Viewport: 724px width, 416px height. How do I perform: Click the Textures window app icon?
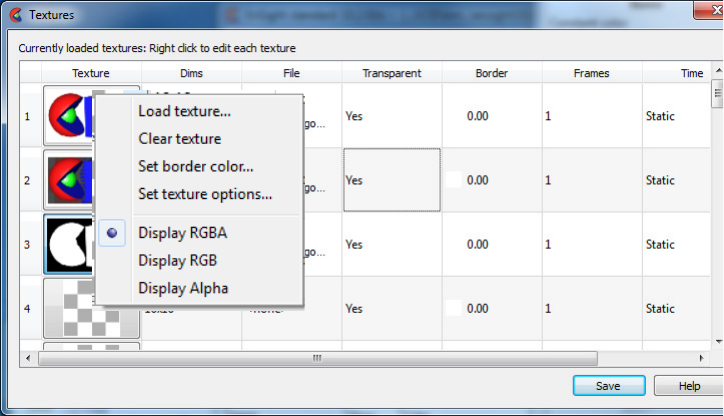12,15
